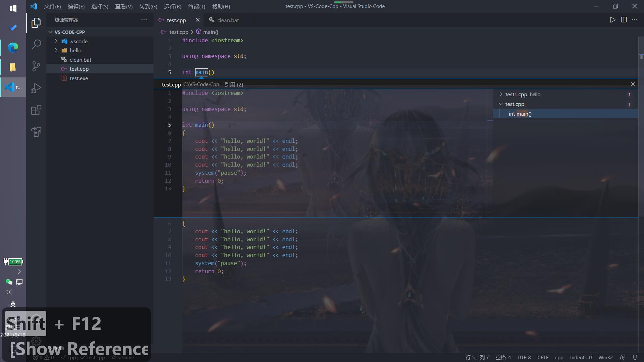Click the VS Code logo in title bar
Viewport: 644px width, 362px height.
pos(34,6)
